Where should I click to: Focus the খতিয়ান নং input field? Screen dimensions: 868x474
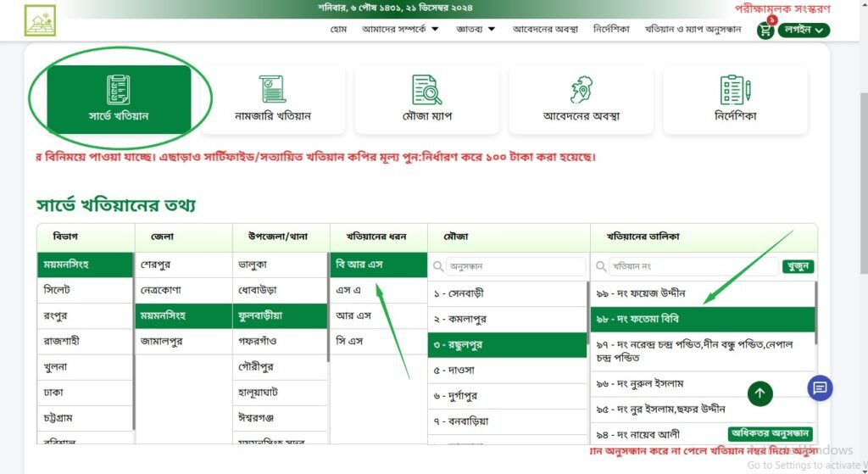pos(693,266)
